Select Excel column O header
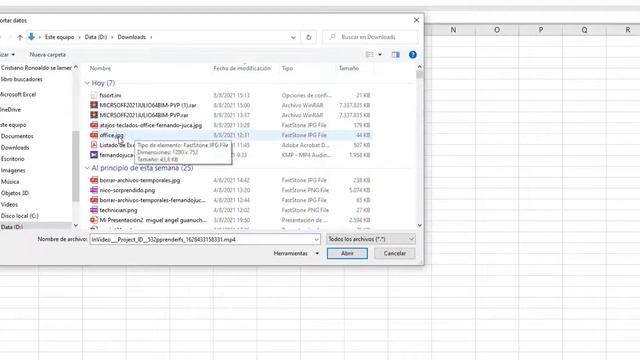The width and height of the screenshot is (640, 360). pos(497,30)
